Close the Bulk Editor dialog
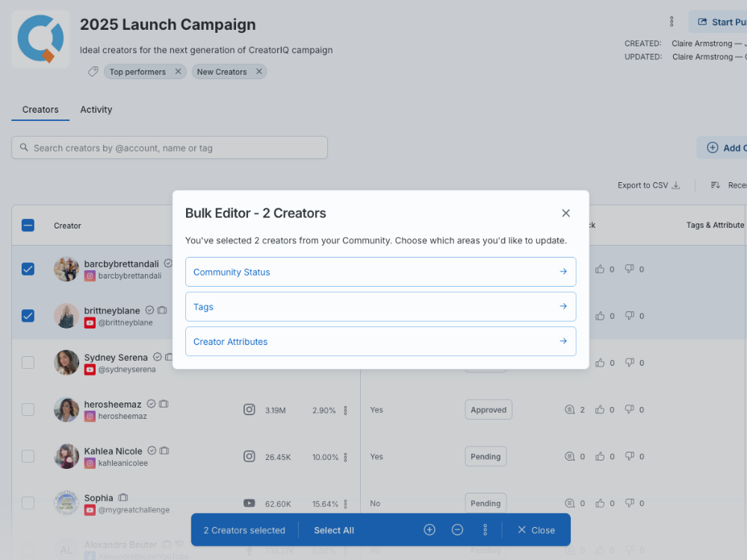 point(565,214)
